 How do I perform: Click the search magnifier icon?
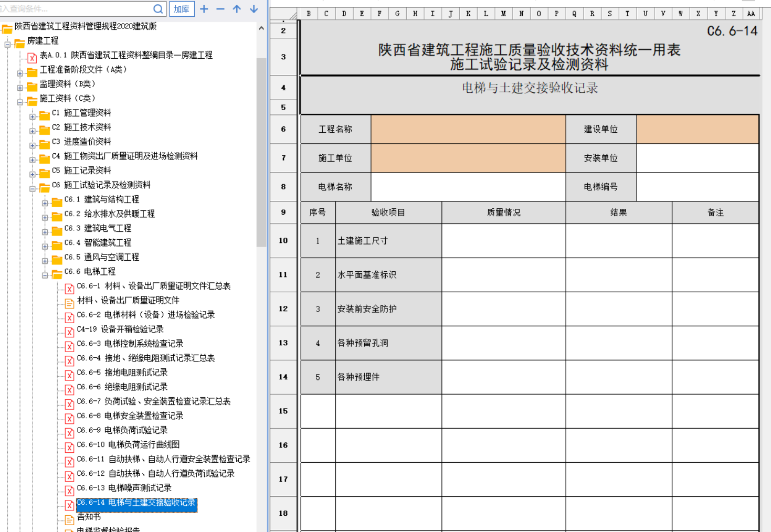tap(158, 9)
